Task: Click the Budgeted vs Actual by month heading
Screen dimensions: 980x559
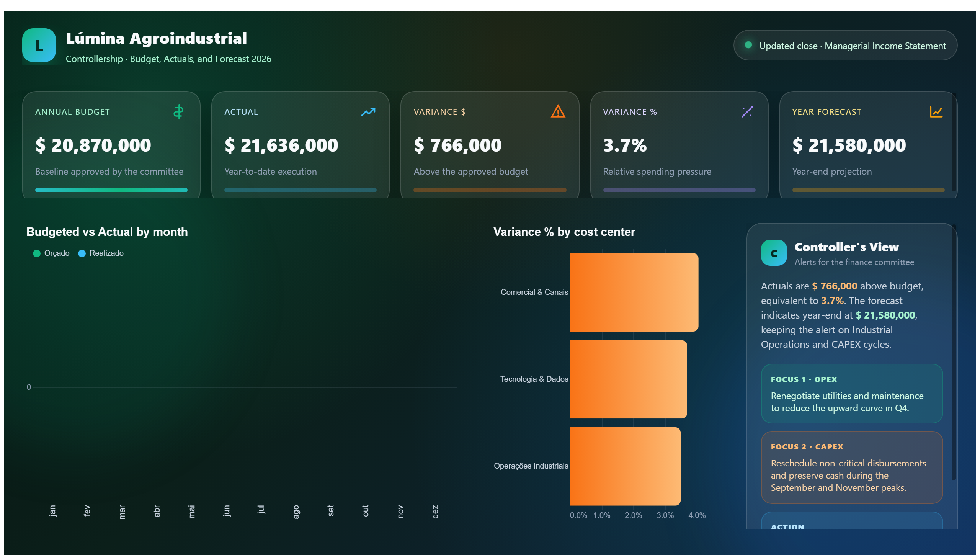Action: pyautogui.click(x=107, y=232)
